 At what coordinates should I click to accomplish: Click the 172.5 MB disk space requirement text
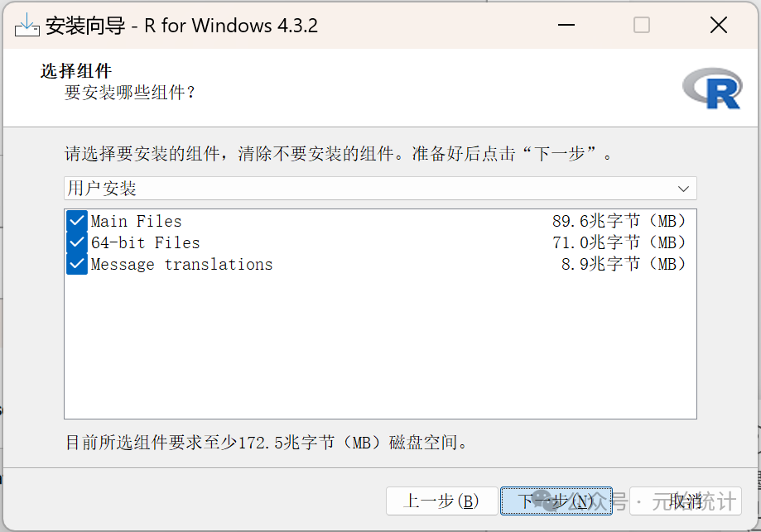point(267,443)
